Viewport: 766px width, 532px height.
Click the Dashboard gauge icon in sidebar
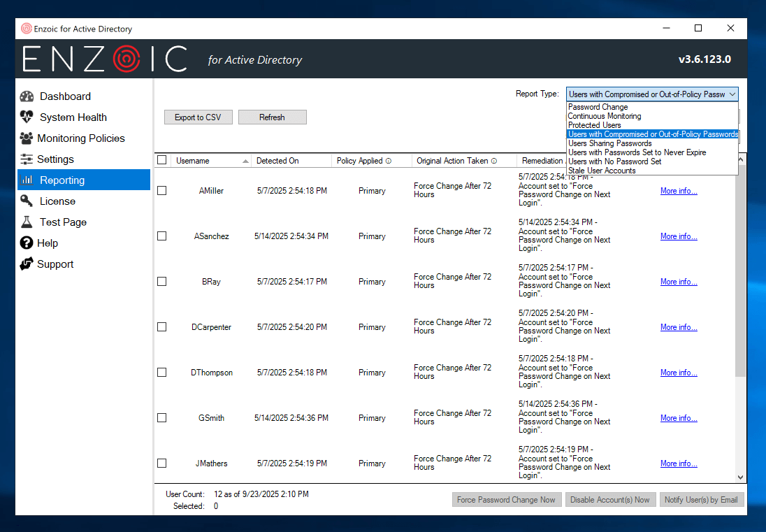click(27, 96)
